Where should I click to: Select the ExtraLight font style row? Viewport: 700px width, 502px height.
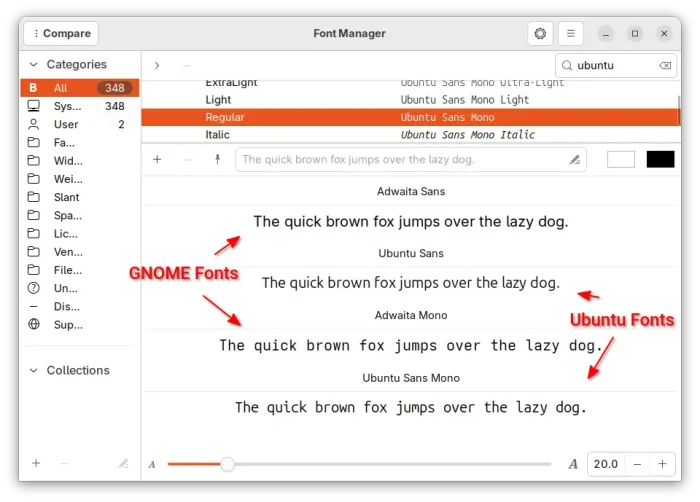(411, 85)
